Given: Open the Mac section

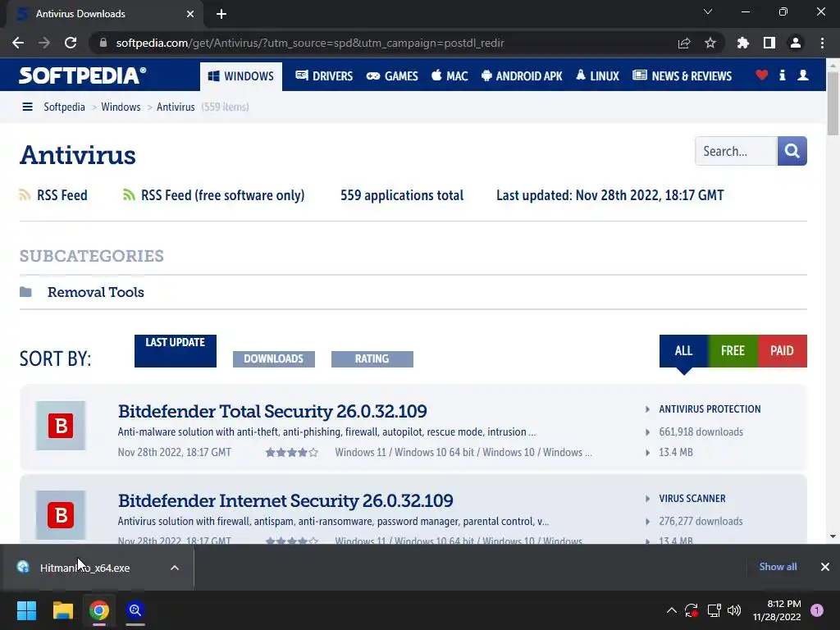Looking at the screenshot, I should coord(450,76).
